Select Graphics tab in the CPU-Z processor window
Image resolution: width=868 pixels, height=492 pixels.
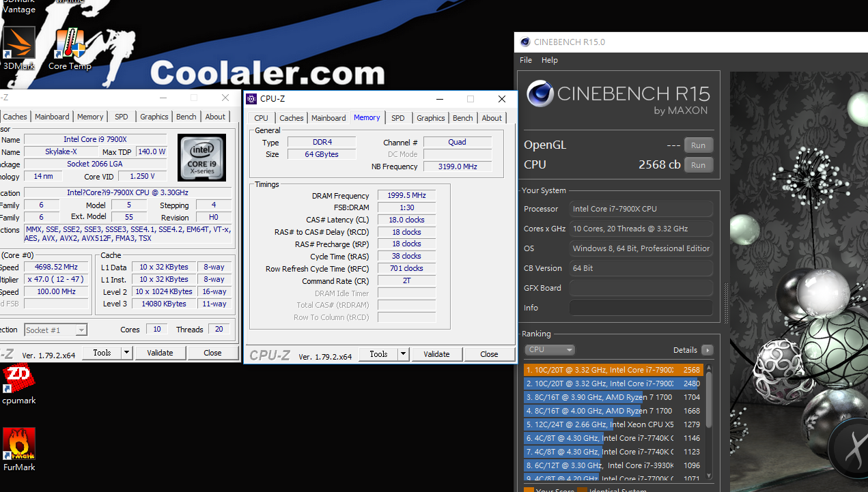coord(154,117)
